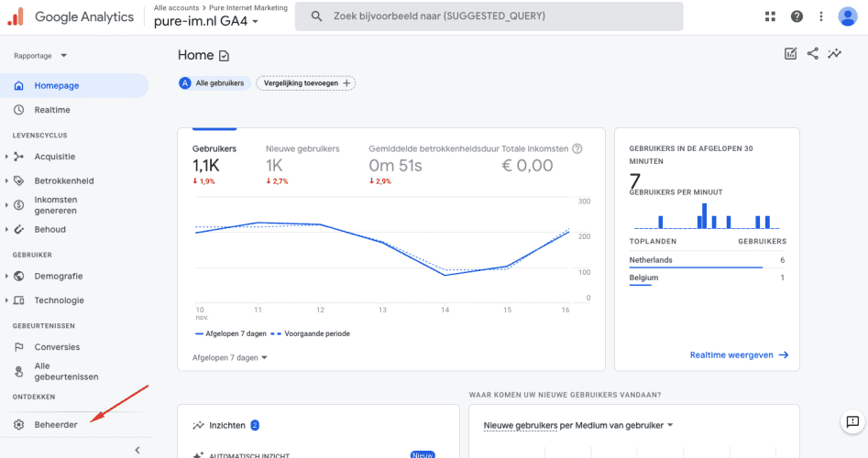Click the share report icon
The width and height of the screenshot is (868, 458).
pos(813,54)
